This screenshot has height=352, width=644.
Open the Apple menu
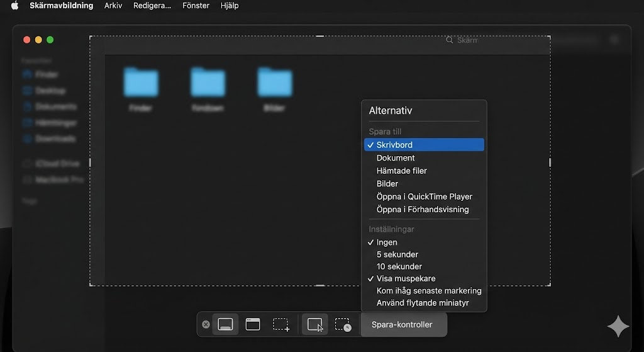point(14,6)
